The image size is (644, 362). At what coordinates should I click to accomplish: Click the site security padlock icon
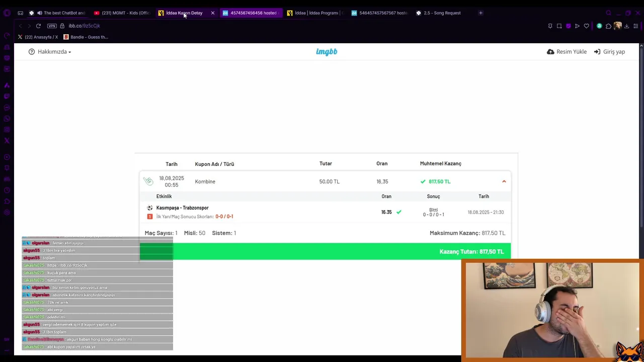pyautogui.click(x=62, y=26)
